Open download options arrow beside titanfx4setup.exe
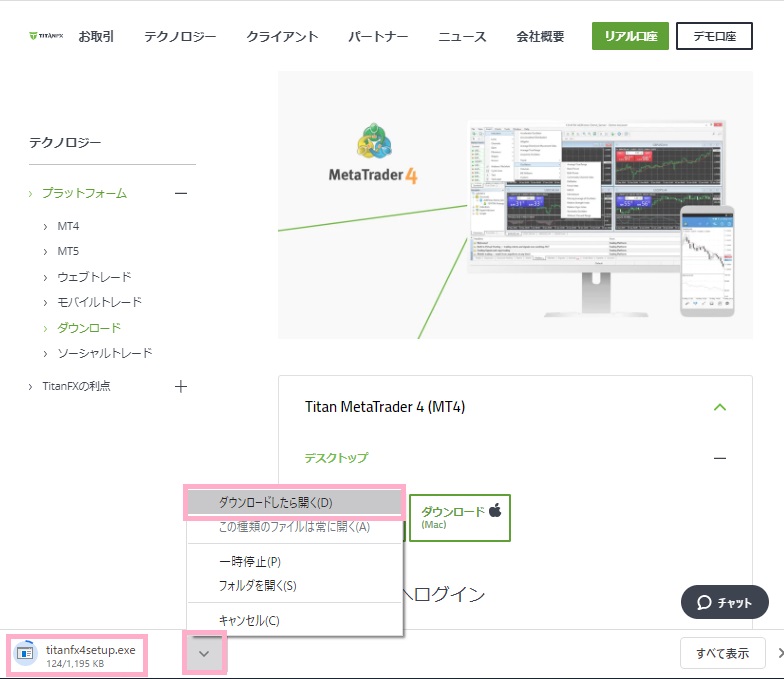This screenshot has width=784, height=679. [204, 654]
